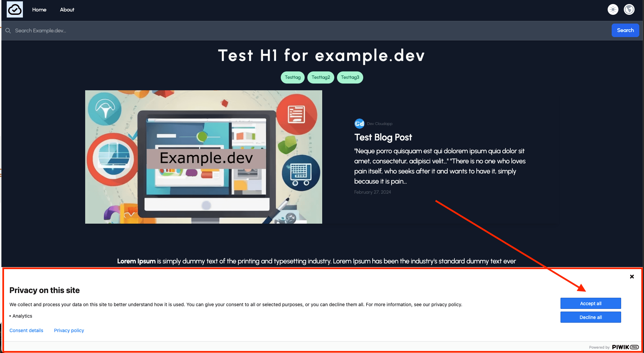Viewport: 644px width, 353px height.
Task: Select the Testtag3 tag pill
Action: click(x=350, y=77)
